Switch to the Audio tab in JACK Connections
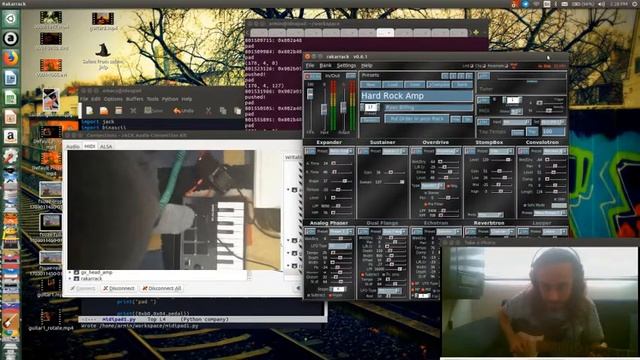This screenshot has height=360, width=640. point(73,146)
